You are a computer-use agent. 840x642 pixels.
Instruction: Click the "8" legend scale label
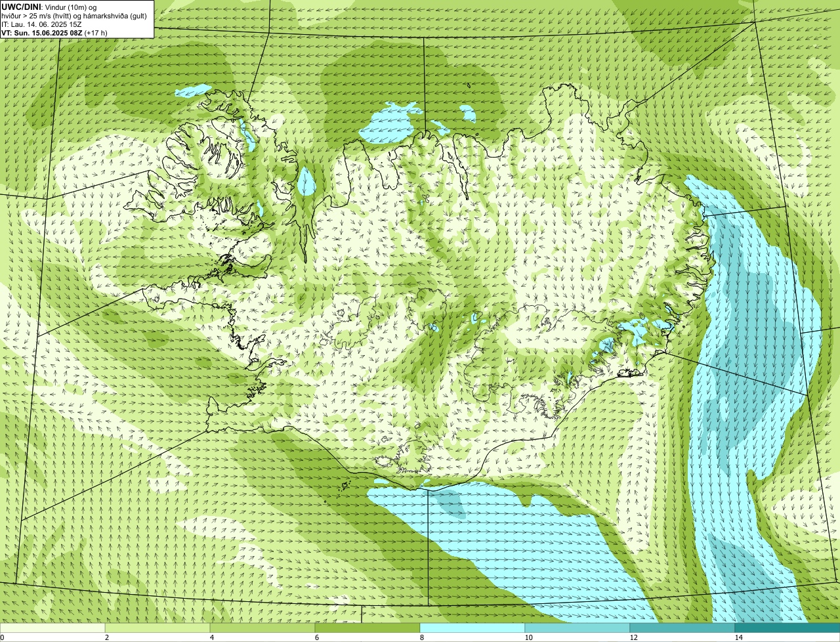[x=421, y=637]
